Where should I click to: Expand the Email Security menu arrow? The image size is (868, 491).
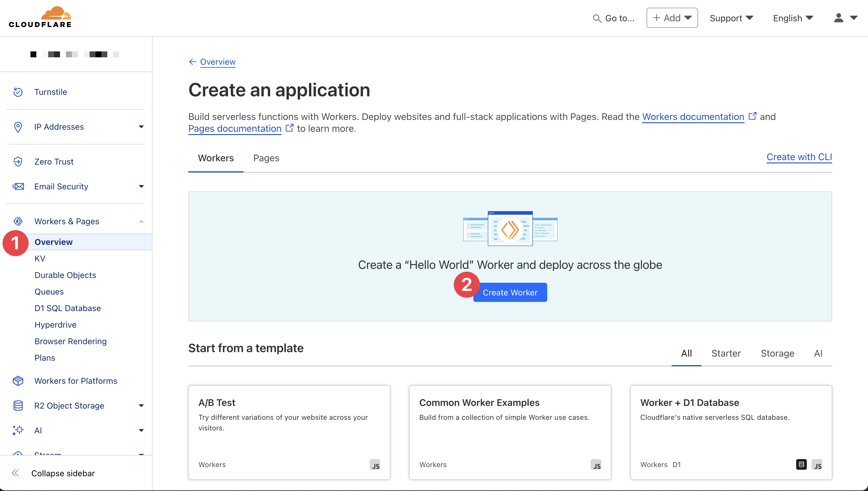141,186
